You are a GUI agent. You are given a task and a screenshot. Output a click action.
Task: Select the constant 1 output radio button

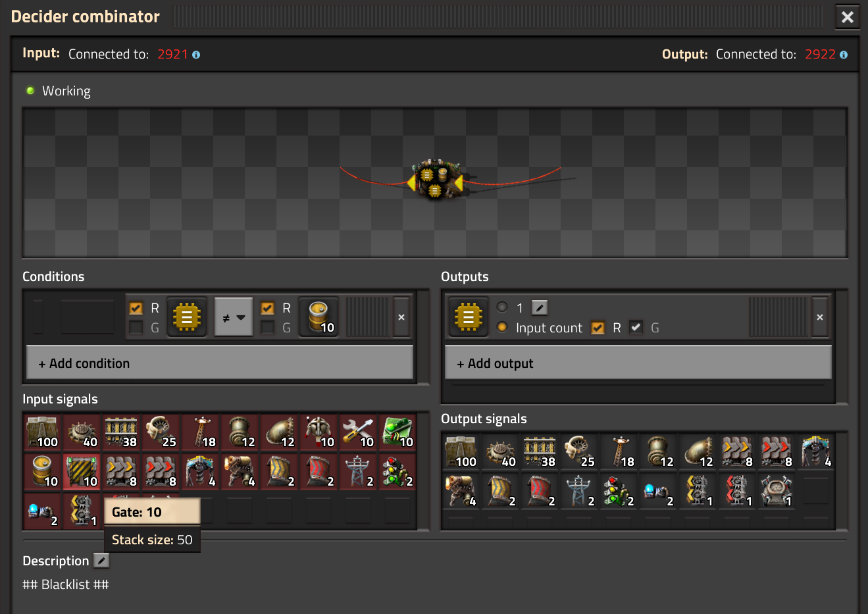point(502,307)
